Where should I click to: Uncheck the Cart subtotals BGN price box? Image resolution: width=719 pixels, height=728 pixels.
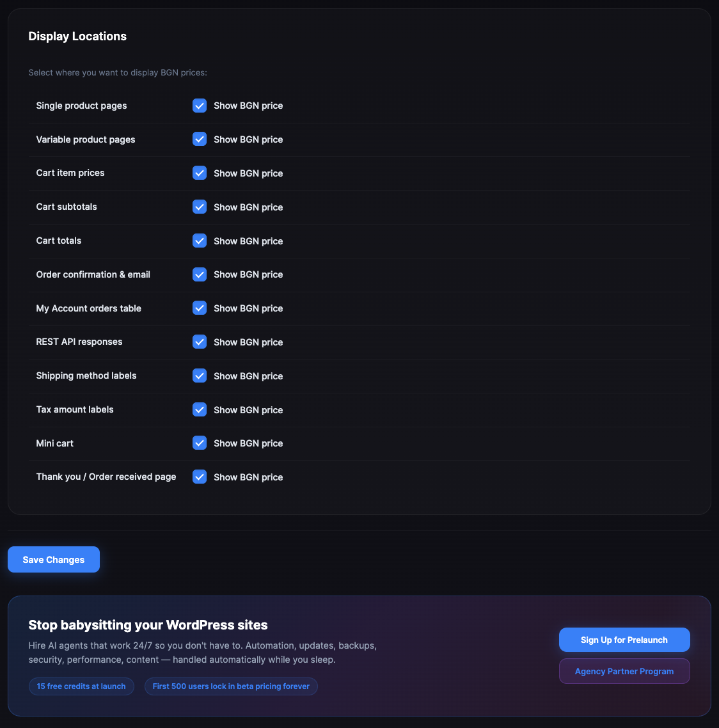pyautogui.click(x=200, y=207)
